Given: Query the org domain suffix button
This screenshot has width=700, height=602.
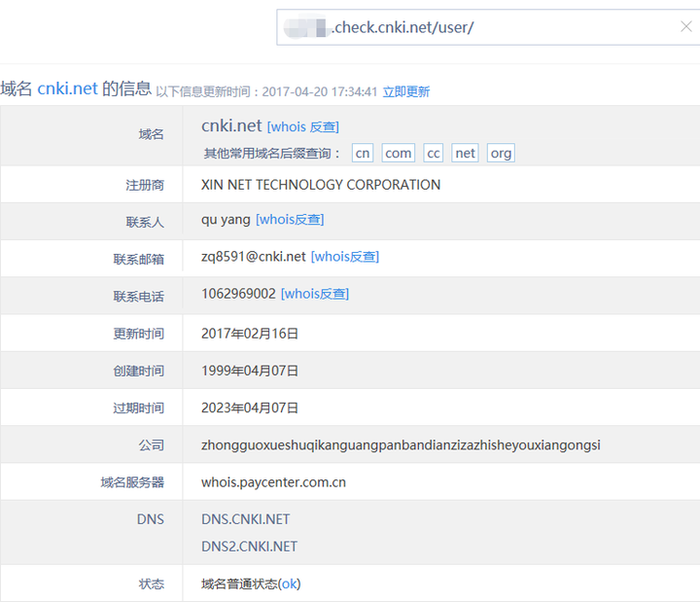Looking at the screenshot, I should (501, 154).
